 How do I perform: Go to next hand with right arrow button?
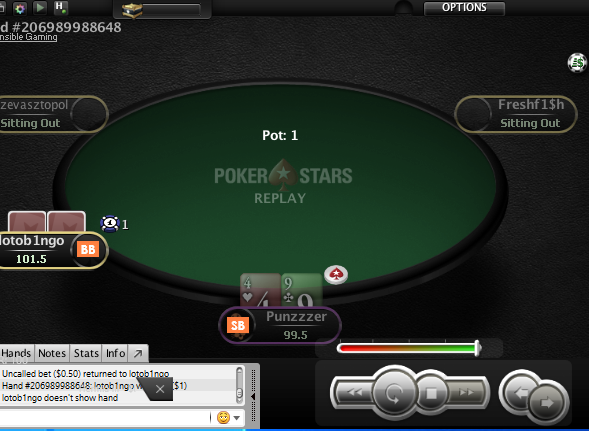point(547,403)
